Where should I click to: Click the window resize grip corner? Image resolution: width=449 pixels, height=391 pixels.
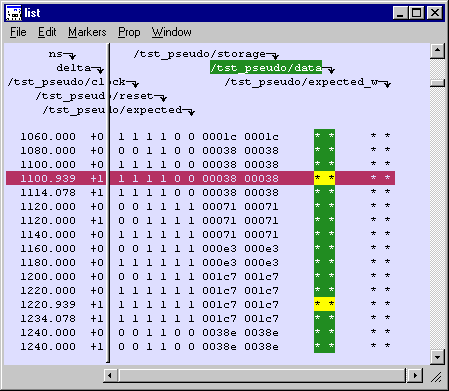coord(436,377)
